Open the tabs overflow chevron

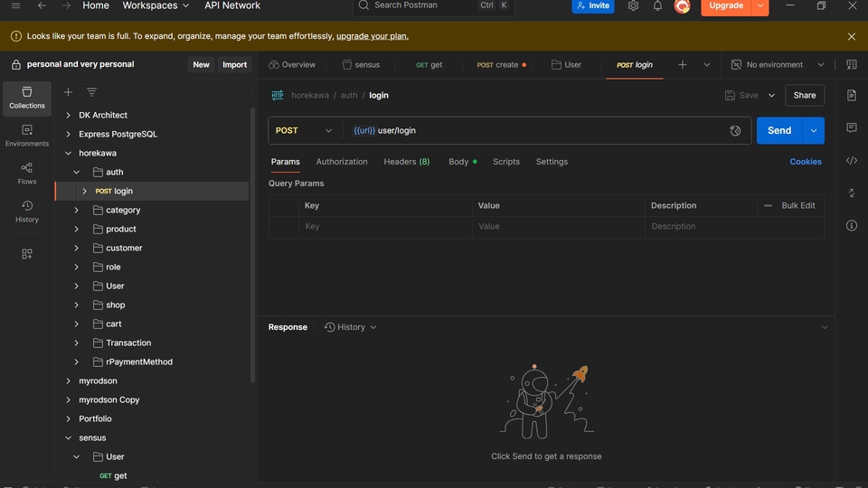706,65
